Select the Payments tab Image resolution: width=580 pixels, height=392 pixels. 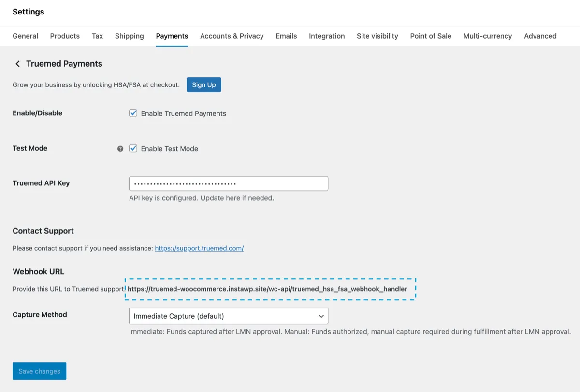[172, 36]
